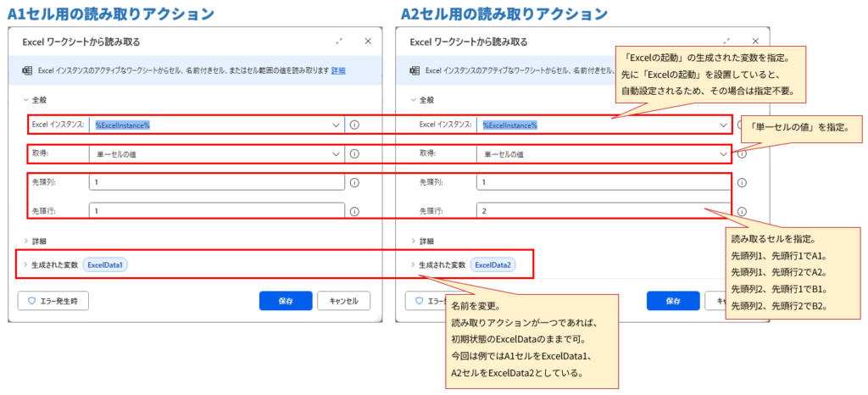Collapse the 全般 section in A2 dialog
Screen dimensions: 868x395
413,100
